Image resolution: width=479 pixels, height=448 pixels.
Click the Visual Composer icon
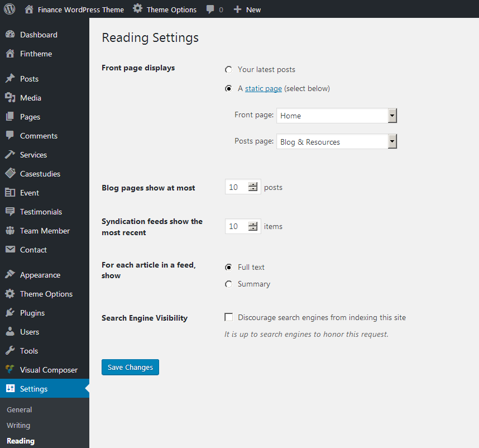click(x=10, y=370)
